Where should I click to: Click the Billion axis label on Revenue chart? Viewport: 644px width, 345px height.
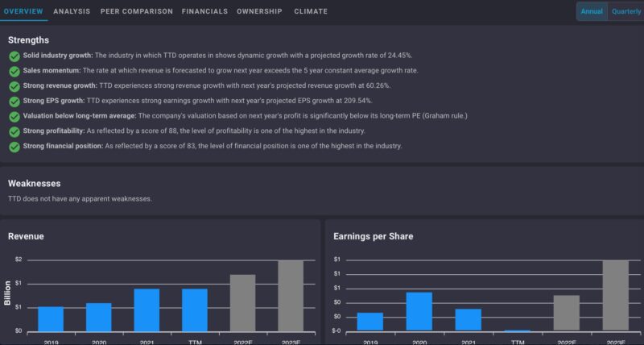(7, 293)
